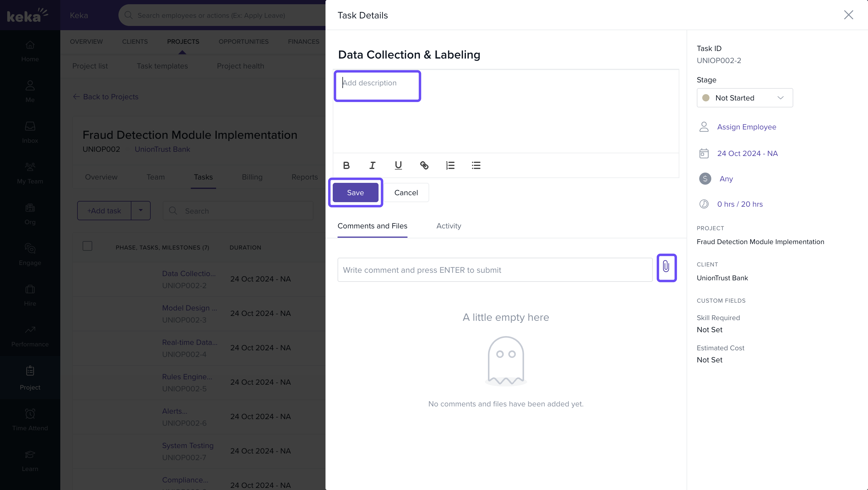This screenshot has width=868, height=490.
Task: Select the Comments and Files tab
Action: 372,226
